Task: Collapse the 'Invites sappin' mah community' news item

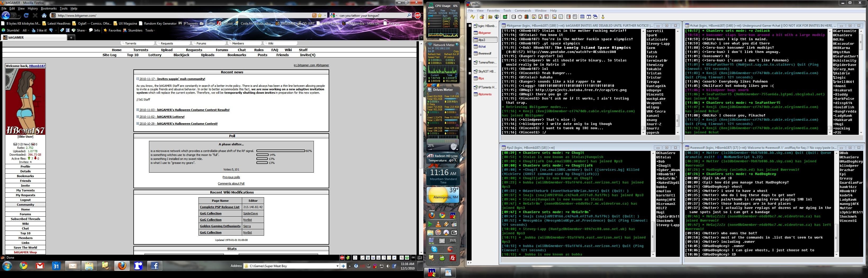Action: tap(138, 79)
